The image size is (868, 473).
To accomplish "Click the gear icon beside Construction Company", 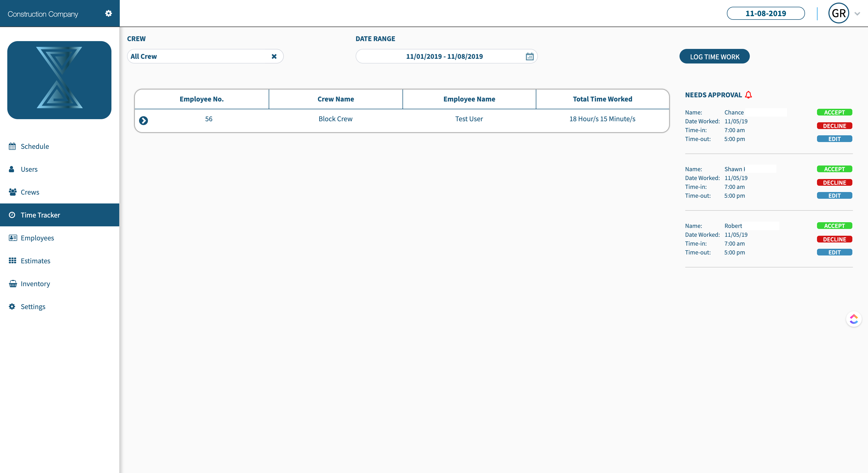I will (x=109, y=13).
